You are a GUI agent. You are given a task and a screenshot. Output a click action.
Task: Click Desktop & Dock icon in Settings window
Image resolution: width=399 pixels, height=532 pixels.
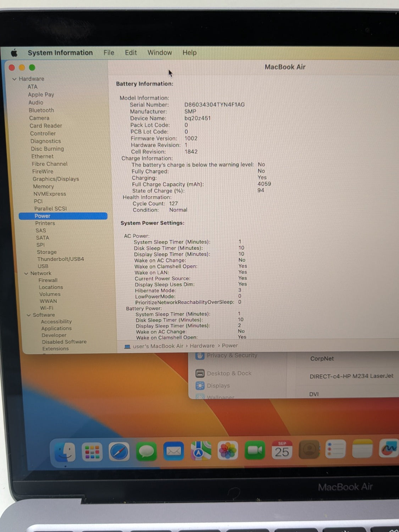click(x=200, y=373)
